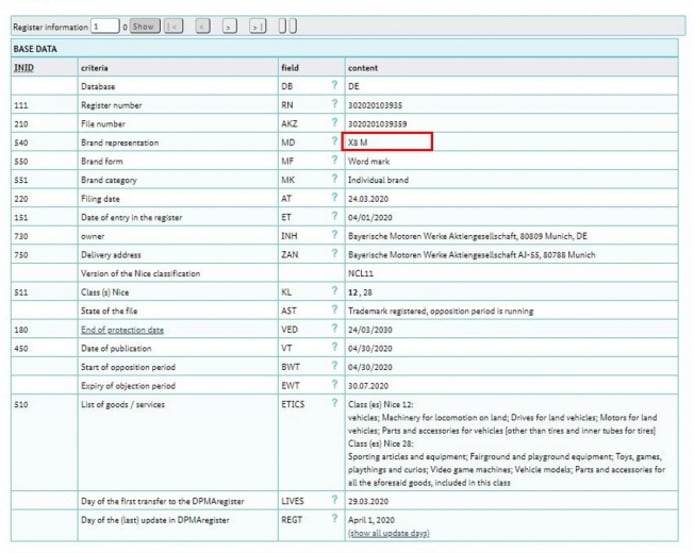
Task: Click the 'criteria' column header
Action: (94, 68)
